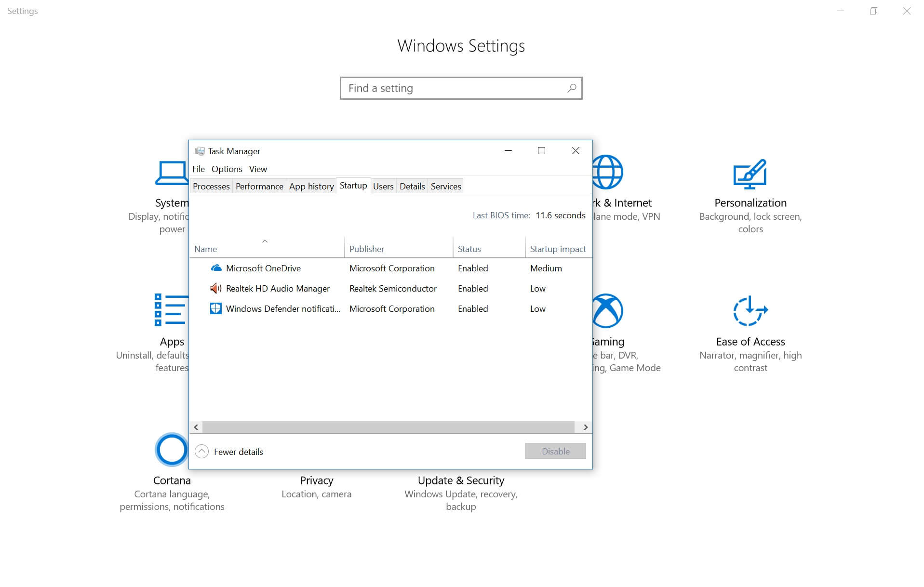Click the Task Manager title bar icon
Screen dimensions: 924x587
[200, 151]
